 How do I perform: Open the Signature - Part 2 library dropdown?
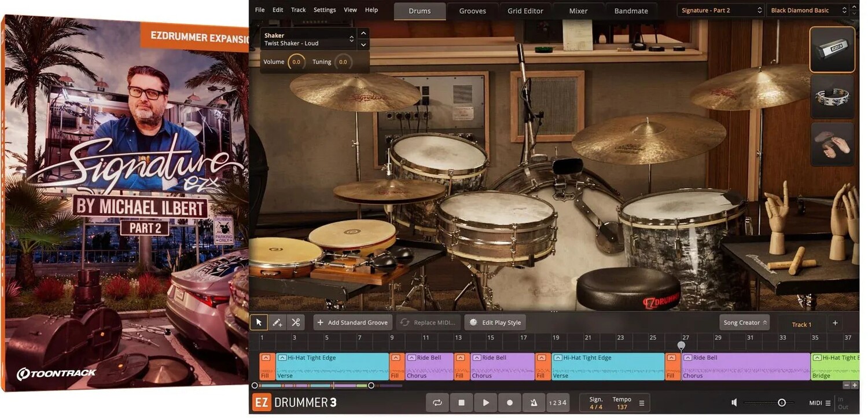pyautogui.click(x=722, y=10)
